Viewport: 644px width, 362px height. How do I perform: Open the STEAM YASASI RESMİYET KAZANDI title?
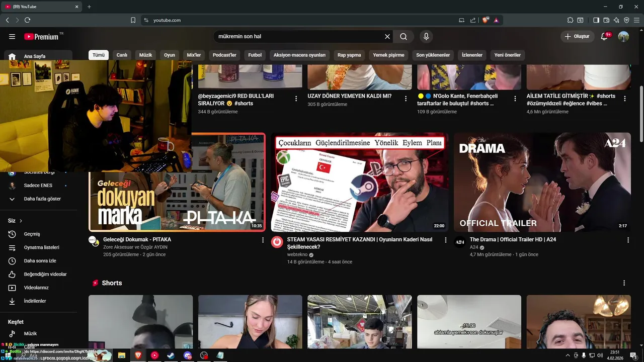point(360,243)
